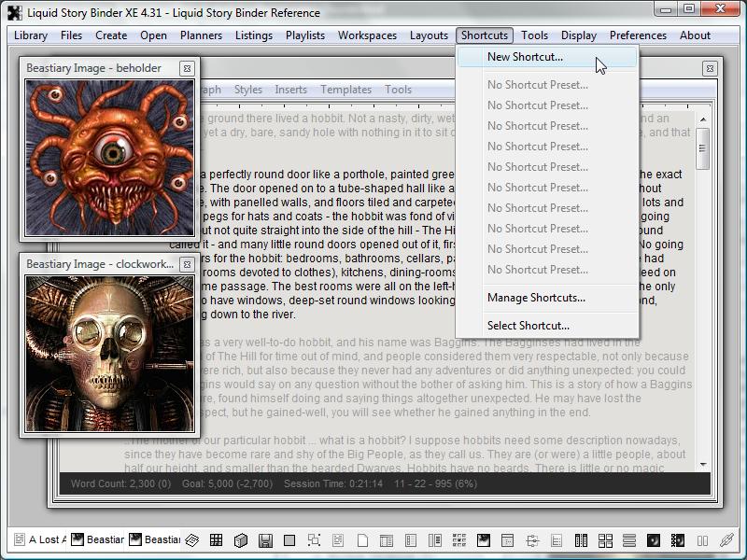This screenshot has width=747, height=560.
Task: Click the clockwork skull image
Action: pyautogui.click(x=108, y=352)
